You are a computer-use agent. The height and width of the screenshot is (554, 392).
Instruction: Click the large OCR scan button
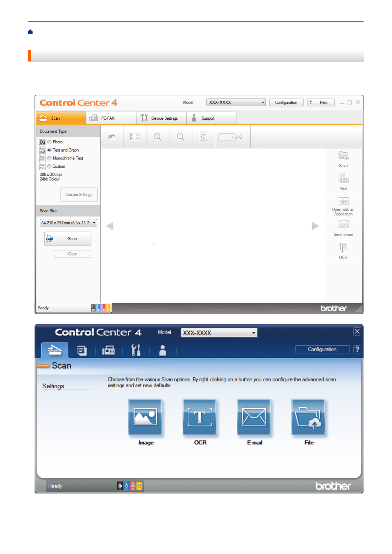(200, 417)
